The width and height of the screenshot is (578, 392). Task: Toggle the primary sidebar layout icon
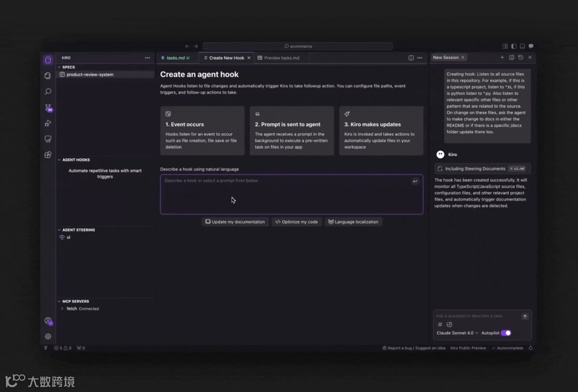514,47
